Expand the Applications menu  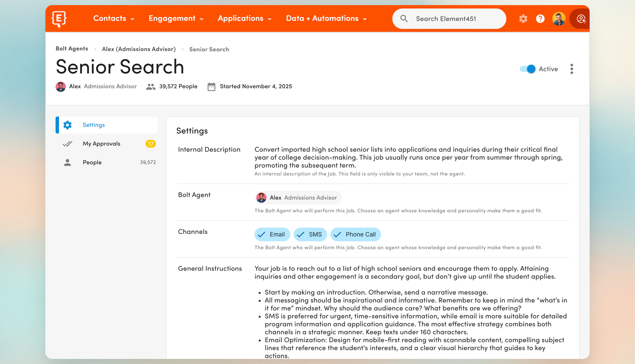coord(245,18)
